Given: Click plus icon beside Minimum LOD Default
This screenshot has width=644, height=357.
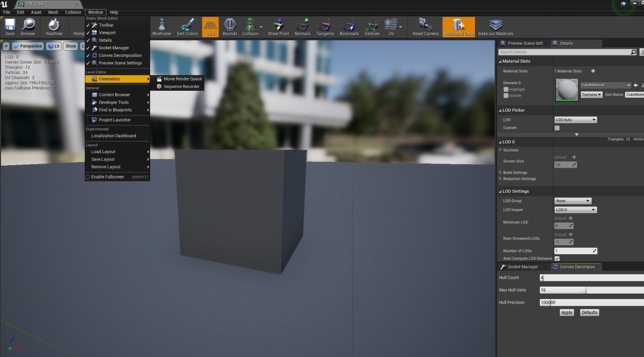Looking at the screenshot, I should click(x=571, y=219).
